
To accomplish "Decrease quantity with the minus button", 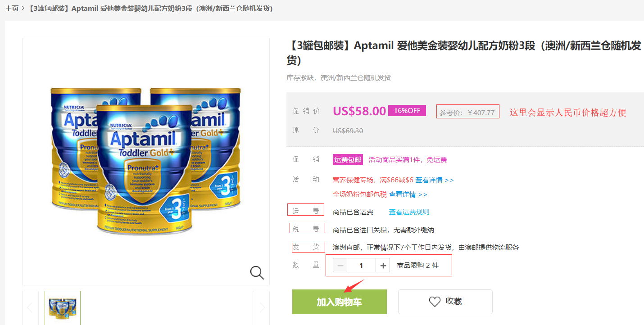I will [340, 266].
